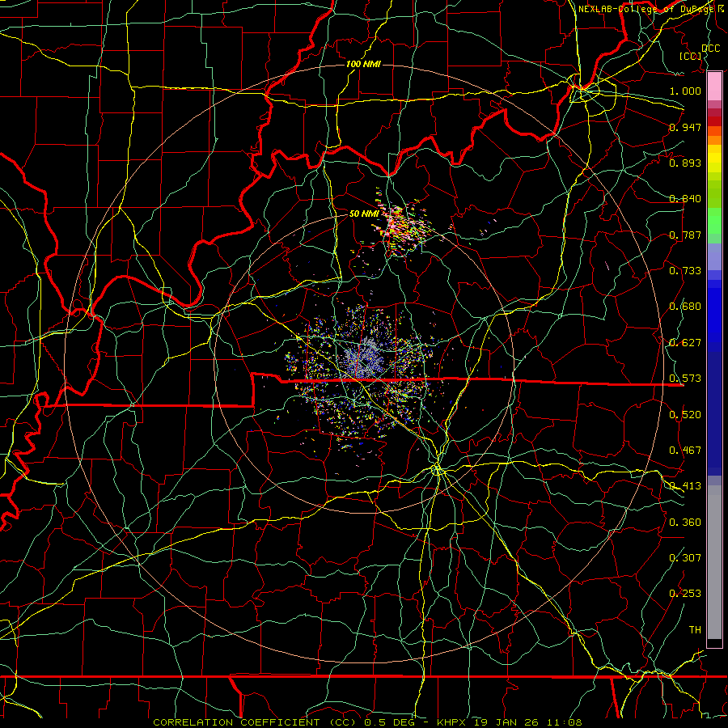
Task: Select the 0.253 legend value
Action: pos(685,594)
